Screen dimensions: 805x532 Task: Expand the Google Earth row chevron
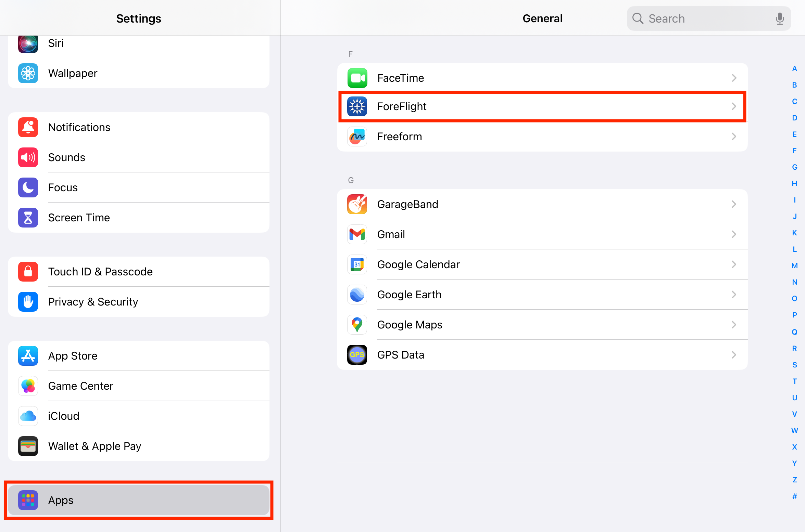(x=734, y=295)
